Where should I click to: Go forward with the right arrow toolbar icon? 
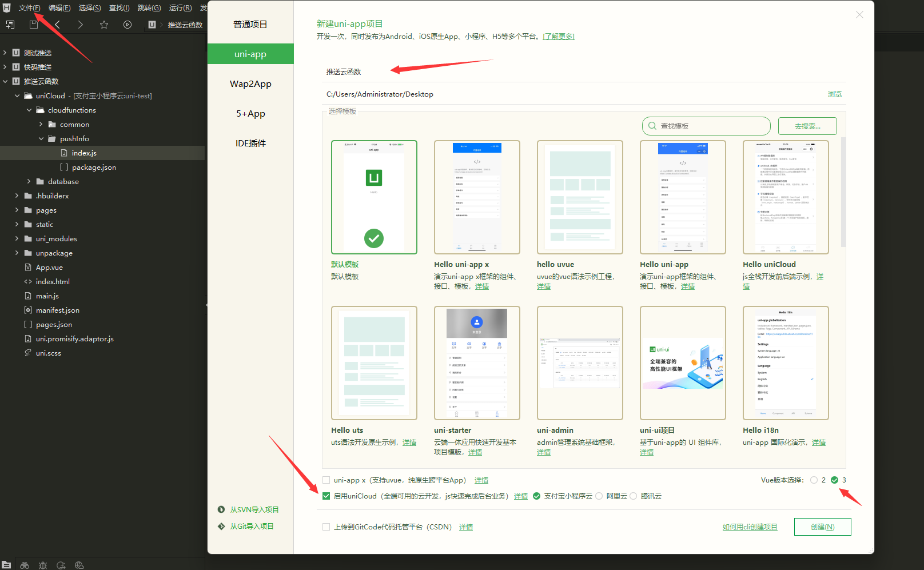[81, 25]
